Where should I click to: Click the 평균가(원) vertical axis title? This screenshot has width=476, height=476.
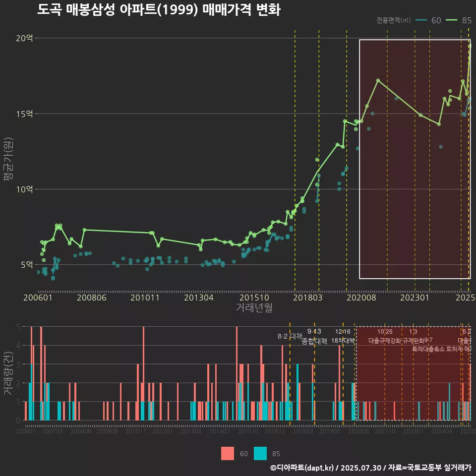(8, 159)
